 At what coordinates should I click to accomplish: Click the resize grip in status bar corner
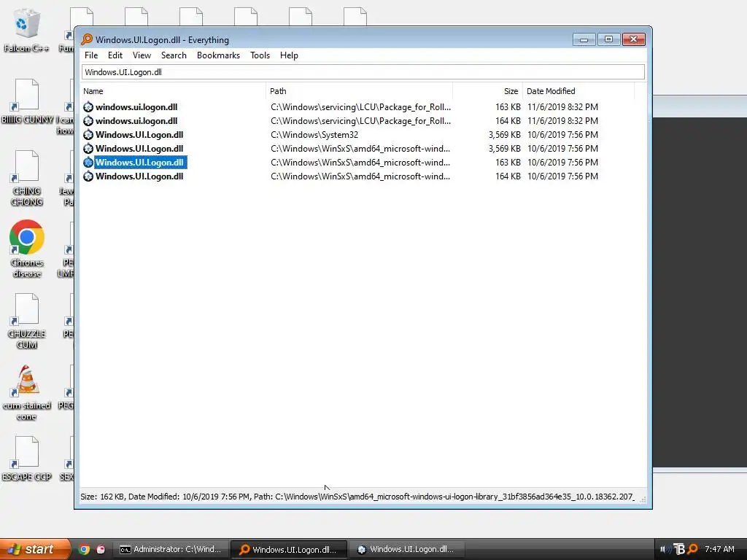point(643,499)
